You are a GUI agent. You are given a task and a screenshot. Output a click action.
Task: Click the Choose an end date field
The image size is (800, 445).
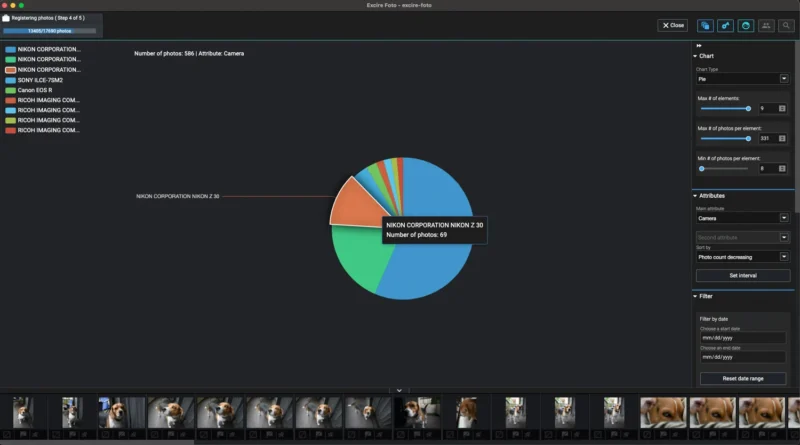(743, 357)
